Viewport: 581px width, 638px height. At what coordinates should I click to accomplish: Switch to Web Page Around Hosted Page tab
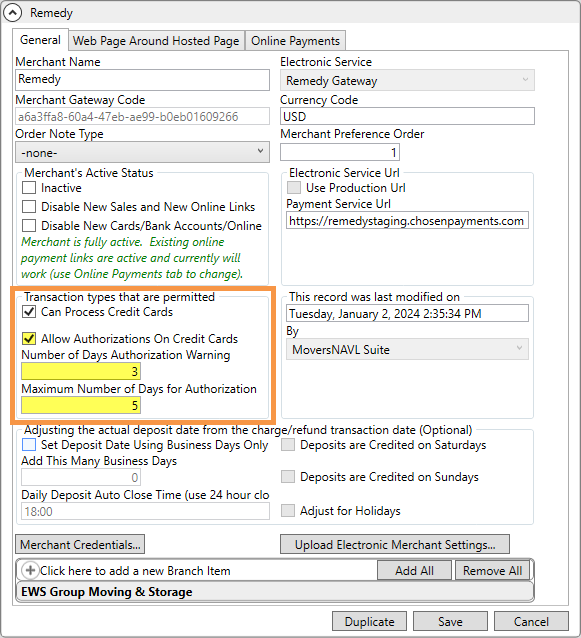tap(156, 41)
